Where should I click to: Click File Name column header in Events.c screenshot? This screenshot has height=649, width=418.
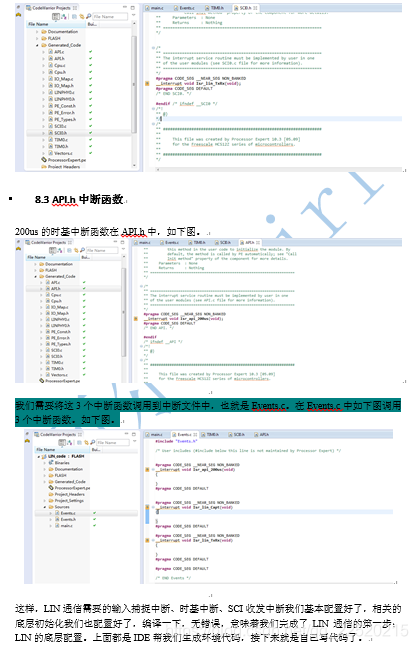[62, 449]
